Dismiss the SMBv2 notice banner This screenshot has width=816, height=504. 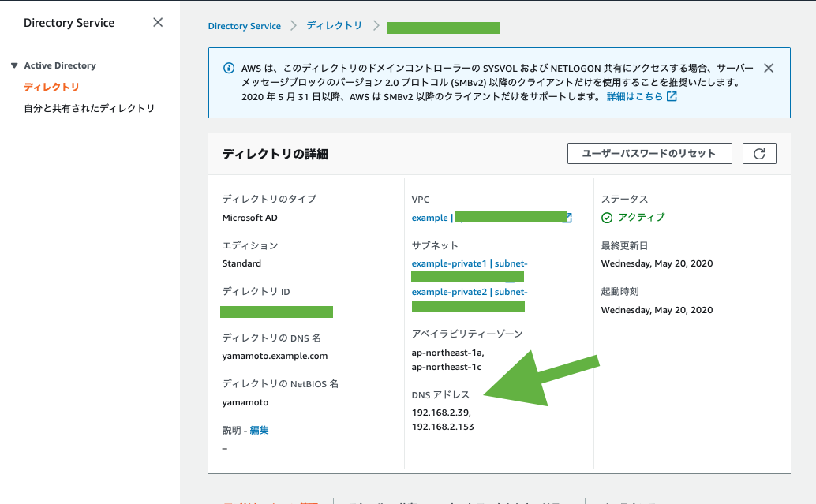pyautogui.click(x=769, y=68)
